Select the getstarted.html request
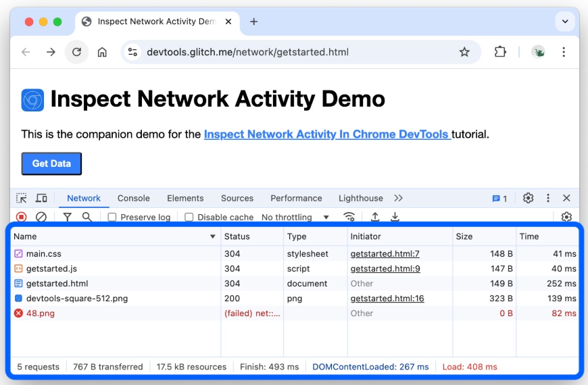 point(295,284)
